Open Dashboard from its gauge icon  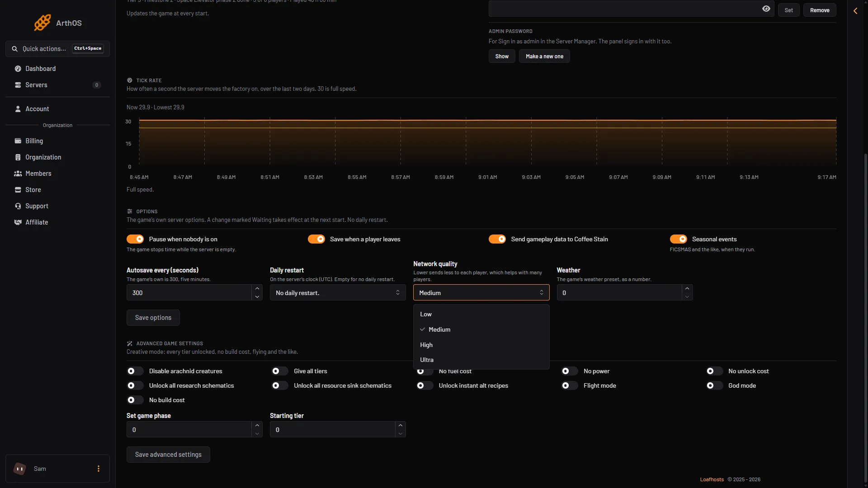pyautogui.click(x=18, y=69)
